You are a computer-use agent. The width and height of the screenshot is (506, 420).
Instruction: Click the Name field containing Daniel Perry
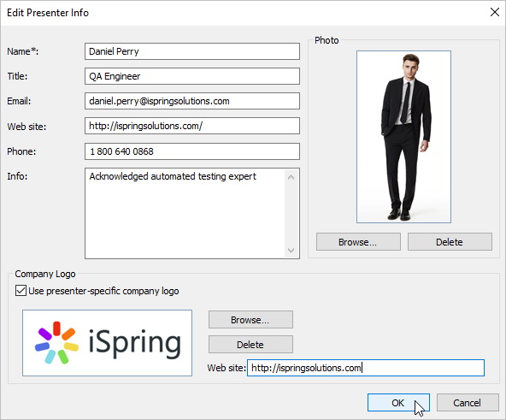(x=192, y=51)
